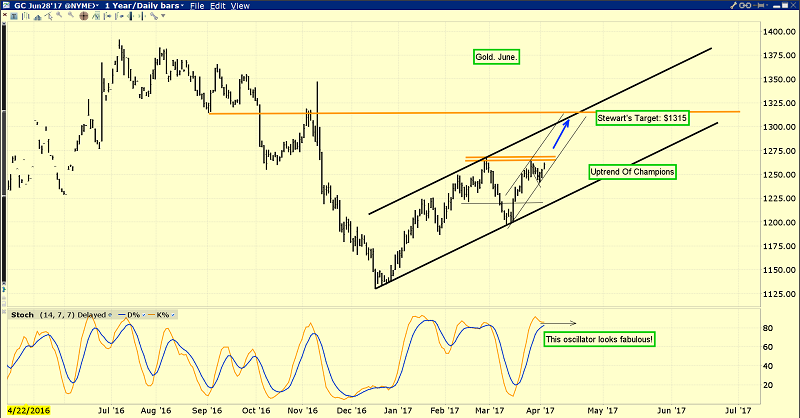
Task: Open the small dropdown next to pushpin
Action: [767, 5]
